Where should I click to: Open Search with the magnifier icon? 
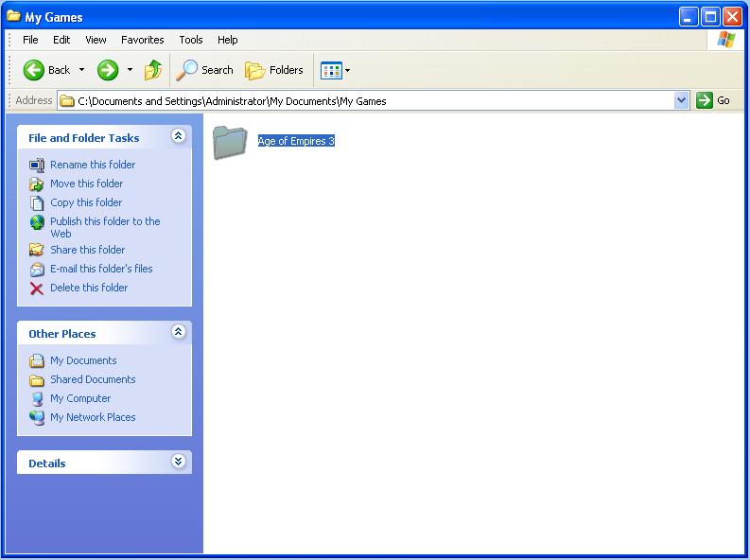coord(186,70)
